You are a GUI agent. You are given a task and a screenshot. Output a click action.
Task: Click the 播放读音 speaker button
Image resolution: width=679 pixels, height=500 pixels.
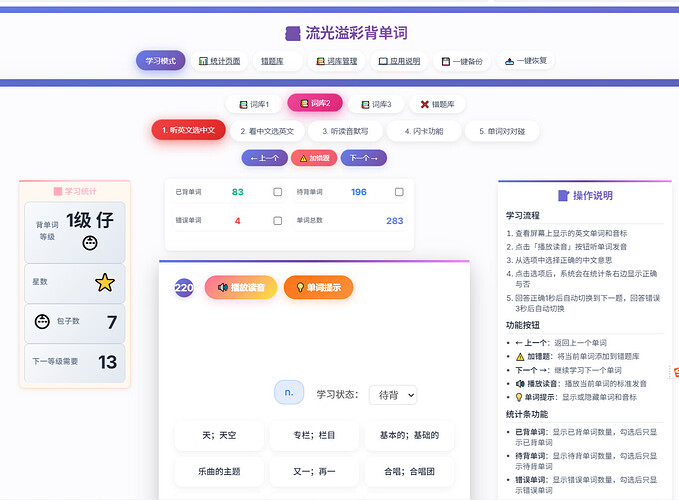(x=240, y=288)
